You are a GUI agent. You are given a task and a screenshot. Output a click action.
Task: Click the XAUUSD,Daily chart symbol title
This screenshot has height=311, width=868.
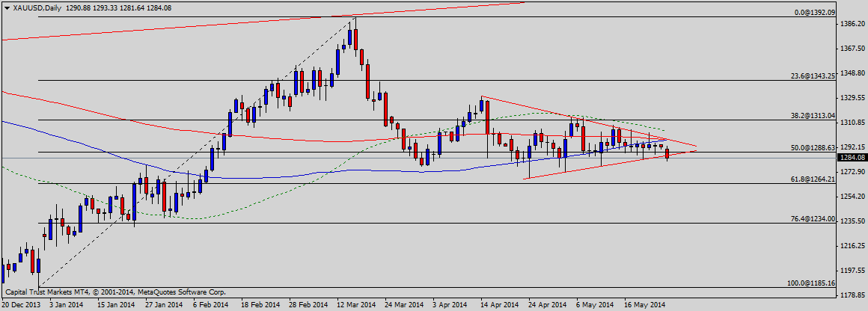tap(35, 8)
